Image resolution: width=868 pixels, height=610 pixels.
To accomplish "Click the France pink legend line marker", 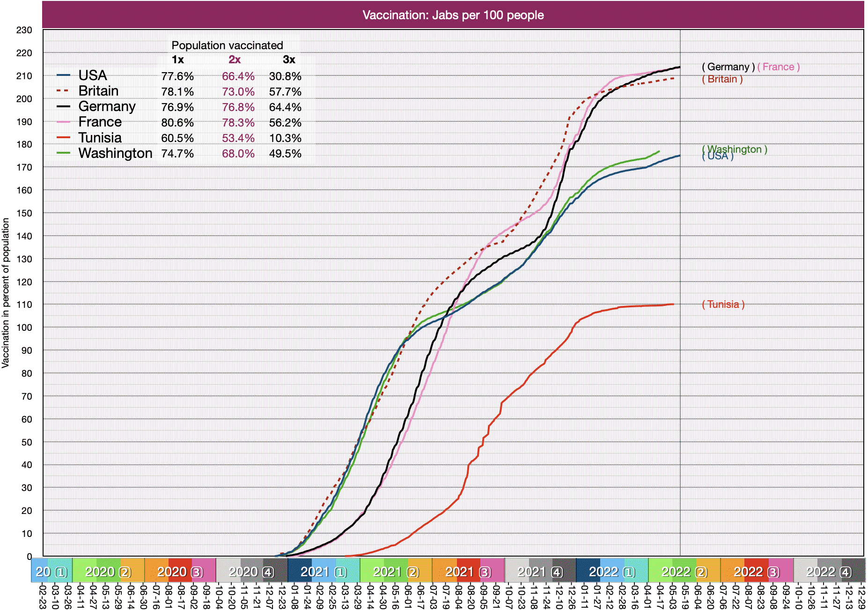I will [x=63, y=122].
